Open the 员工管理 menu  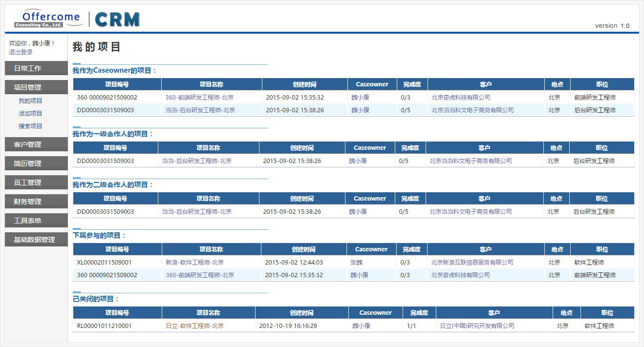(36, 183)
